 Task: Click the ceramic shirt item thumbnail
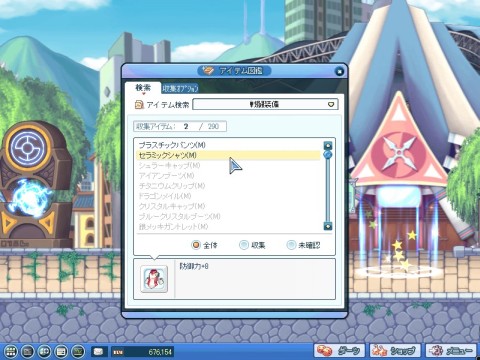click(154, 279)
